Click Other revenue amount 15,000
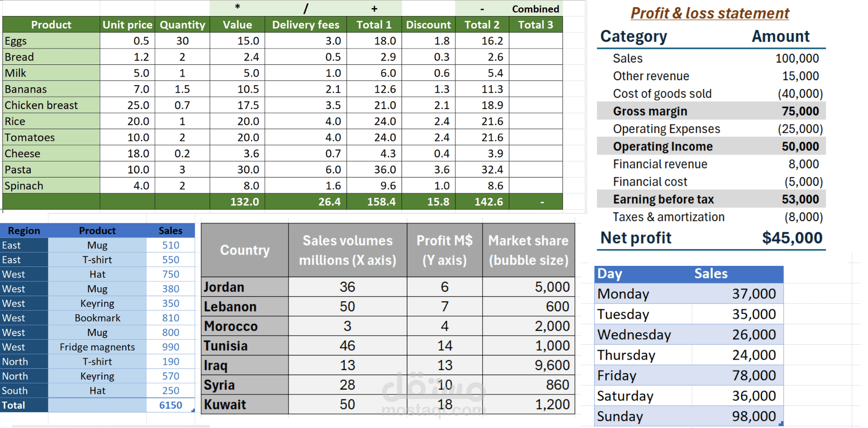Viewport: 868px width, 428px height. tap(800, 76)
